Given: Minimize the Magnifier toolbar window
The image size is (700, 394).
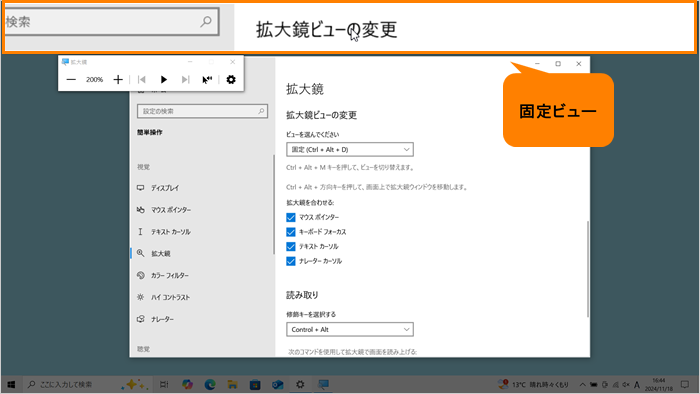Looking at the screenshot, I should [x=190, y=62].
